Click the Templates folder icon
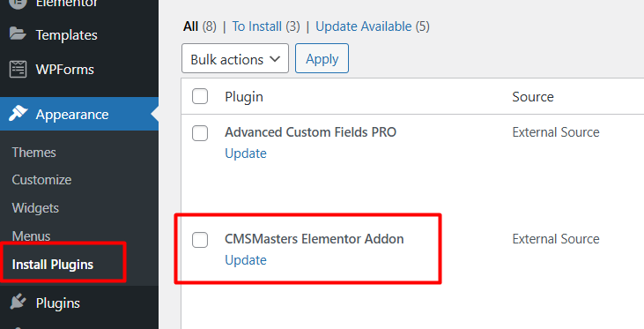Image resolution: width=644 pixels, height=329 pixels. pos(18,34)
